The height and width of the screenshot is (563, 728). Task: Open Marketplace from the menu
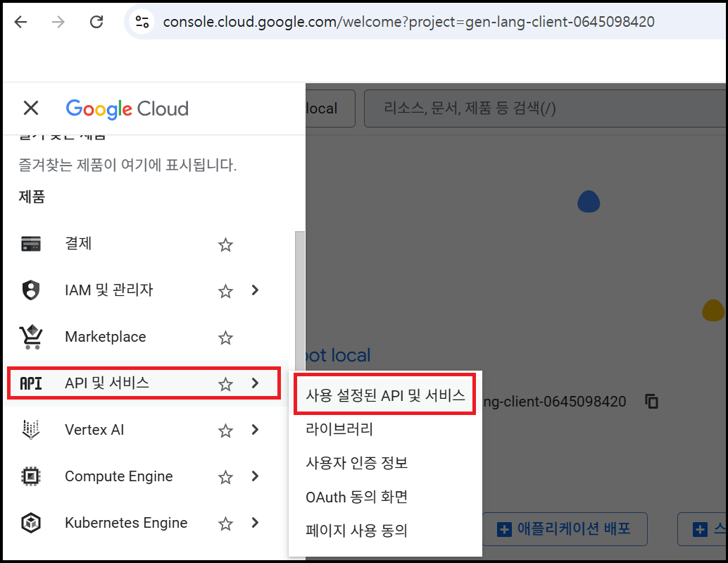[x=106, y=337]
